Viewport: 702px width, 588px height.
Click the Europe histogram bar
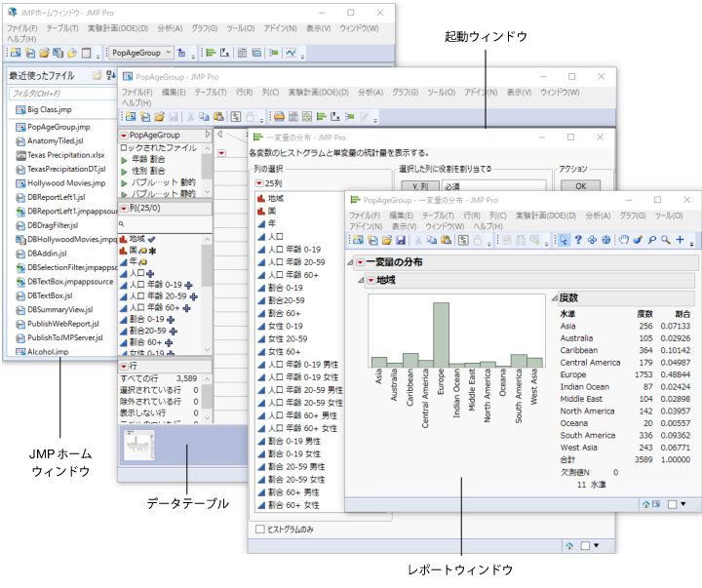coord(441,335)
